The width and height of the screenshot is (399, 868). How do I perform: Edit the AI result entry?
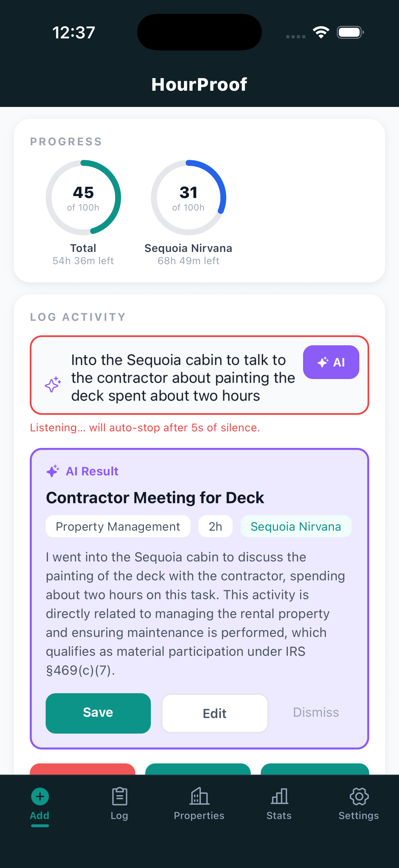point(215,713)
